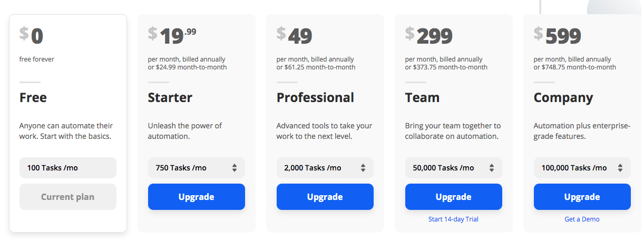This screenshot has height=242, width=644.
Task: Click the stepper arrows on 750 Tasks dropdown
Action: [235, 168]
